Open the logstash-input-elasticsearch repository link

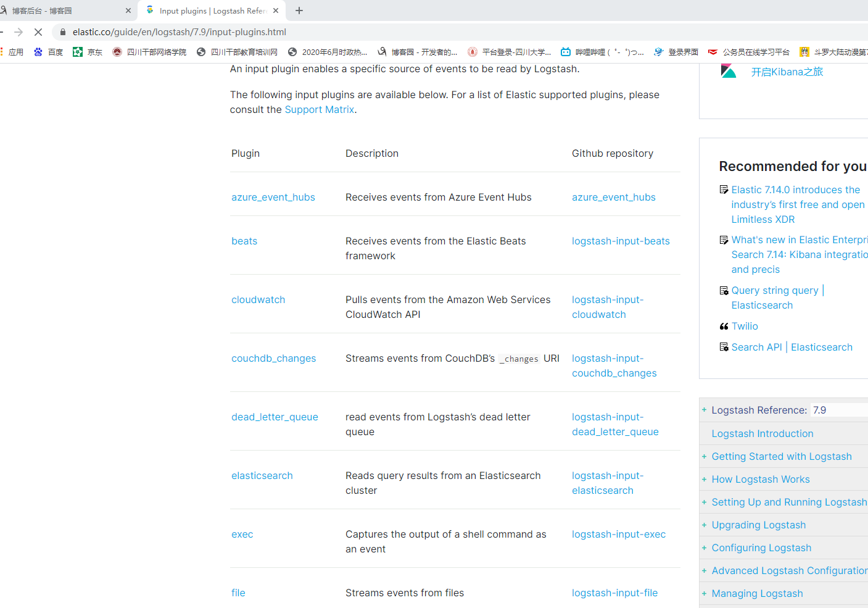click(x=608, y=483)
